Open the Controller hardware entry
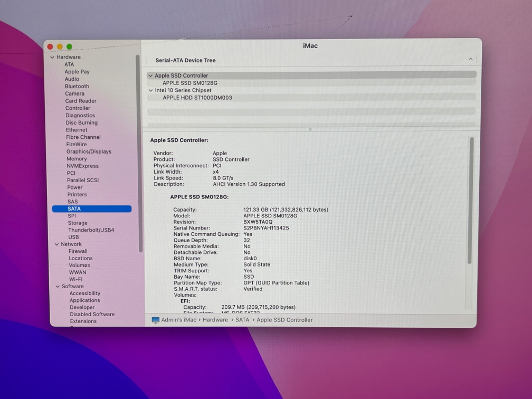 coord(77,108)
